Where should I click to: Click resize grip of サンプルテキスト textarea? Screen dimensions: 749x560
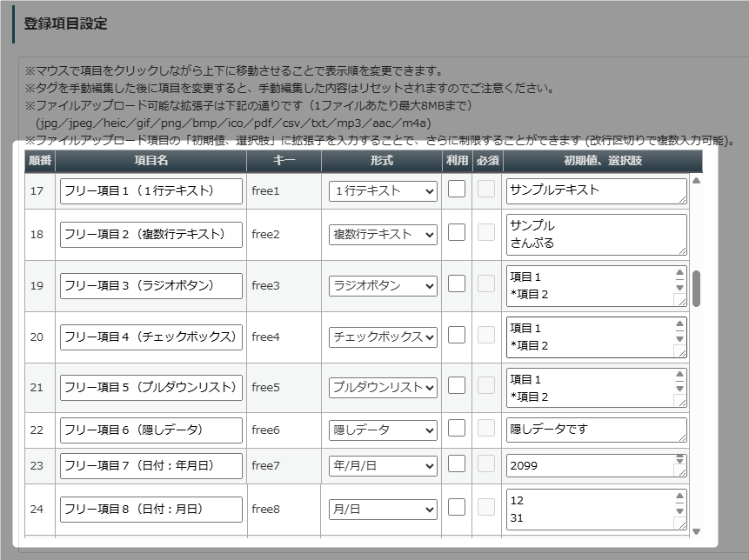click(682, 199)
